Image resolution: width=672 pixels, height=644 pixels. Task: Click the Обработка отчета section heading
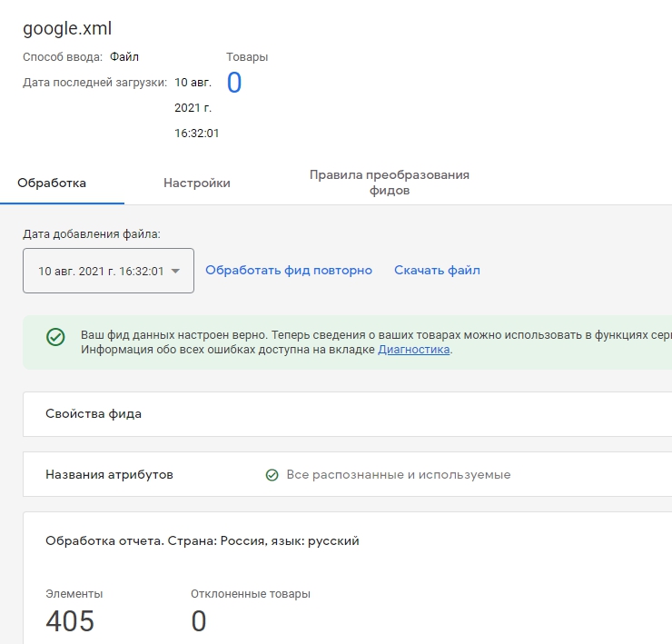[202, 541]
